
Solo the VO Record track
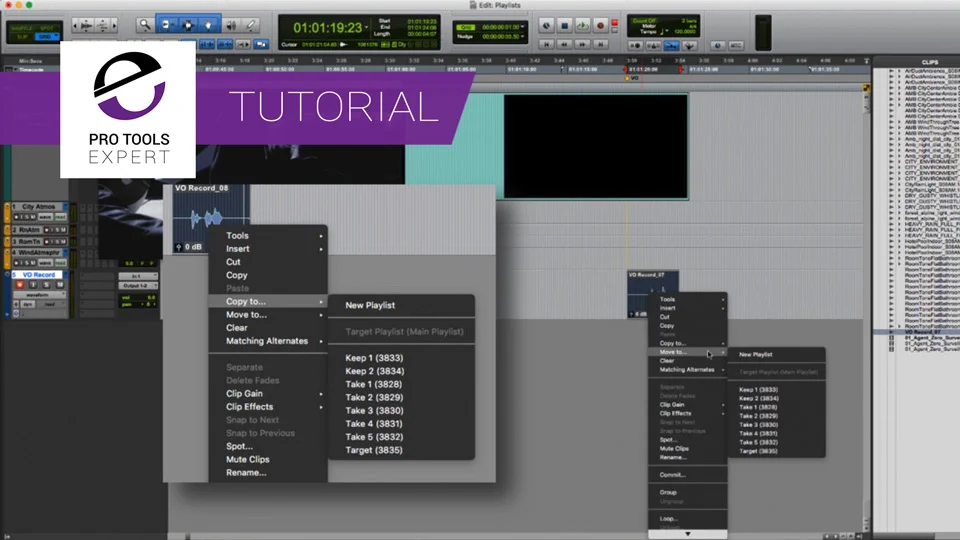[47, 285]
